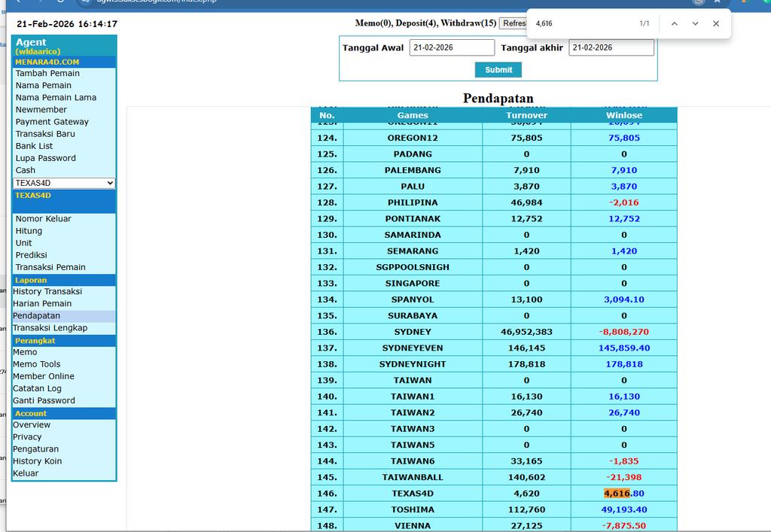Image resolution: width=771 pixels, height=532 pixels.
Task: Close the find bar
Action: 716,23
